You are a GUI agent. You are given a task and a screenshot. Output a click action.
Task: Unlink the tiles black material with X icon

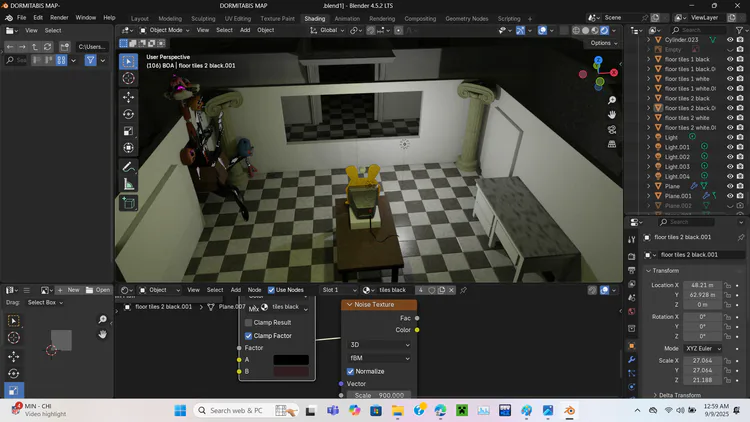(x=451, y=290)
